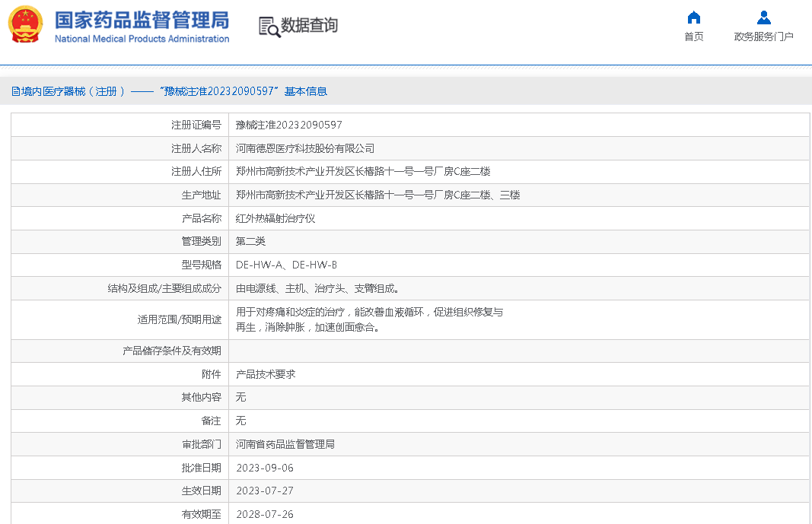Screen dimensions: 812x524
Task: Open the 政务服务门户 text link
Action: tap(763, 37)
